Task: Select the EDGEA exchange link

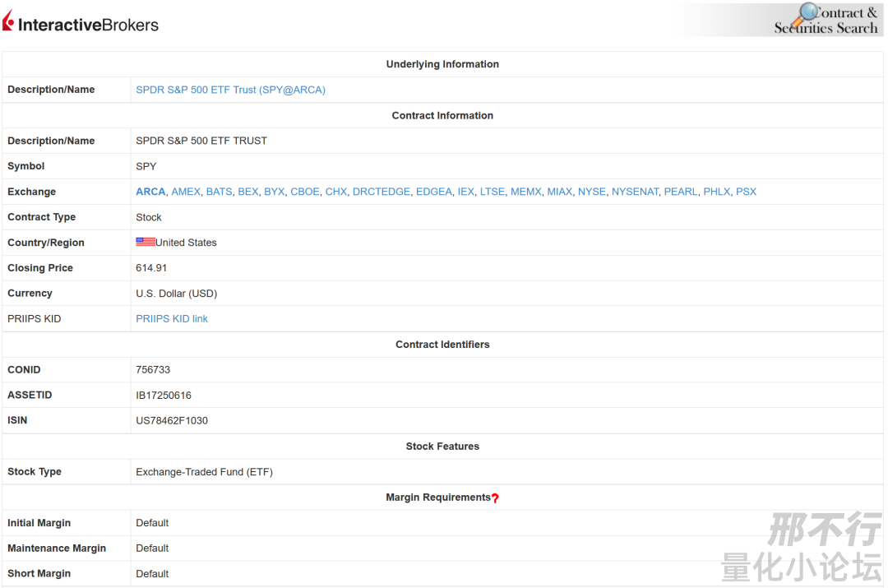Action: (434, 192)
